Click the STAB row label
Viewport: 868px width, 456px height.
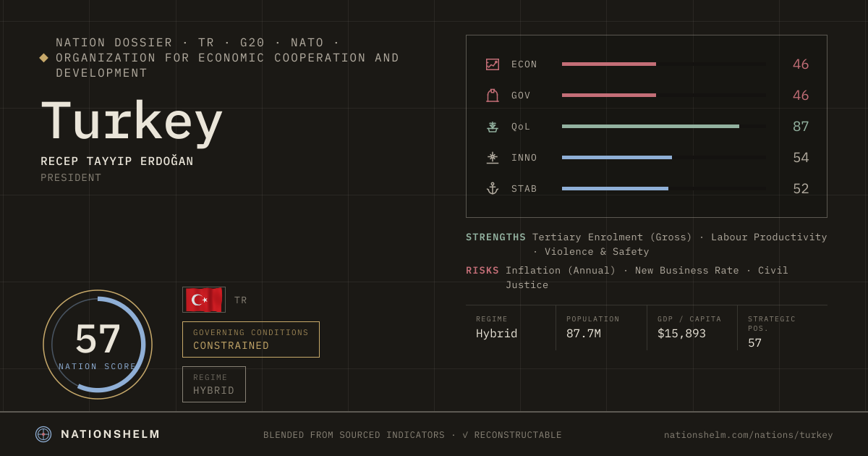(x=524, y=189)
